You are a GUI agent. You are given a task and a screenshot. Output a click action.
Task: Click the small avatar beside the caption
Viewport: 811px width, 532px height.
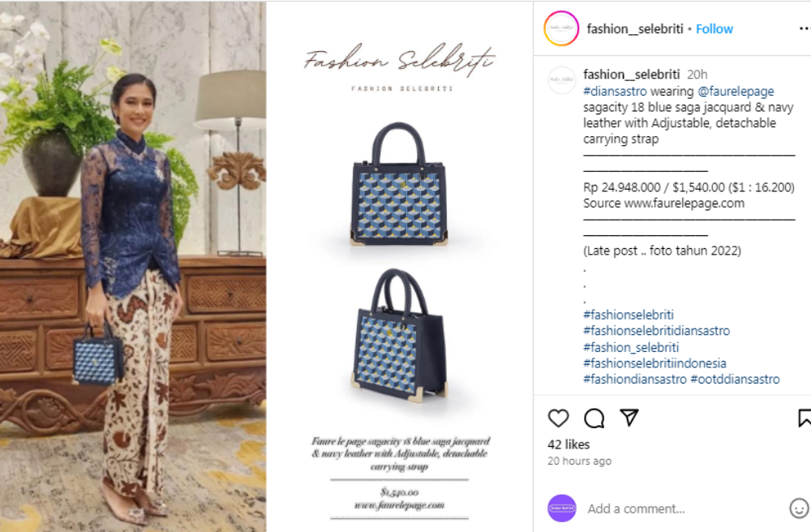pos(561,80)
